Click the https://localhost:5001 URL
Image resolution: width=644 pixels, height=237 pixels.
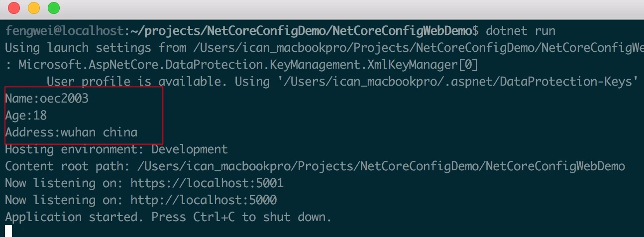tap(207, 183)
